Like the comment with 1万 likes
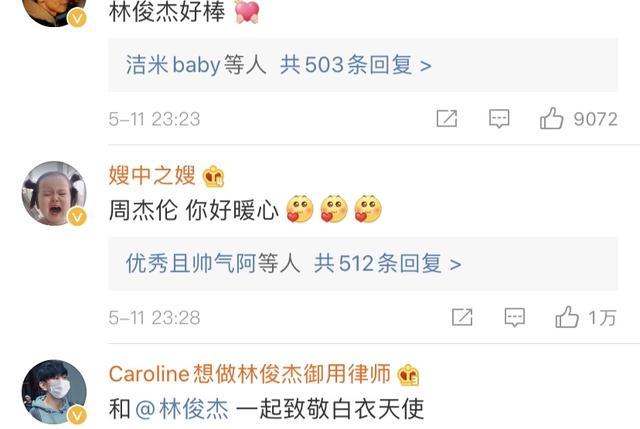The height and width of the screenshot is (429, 640). point(585,317)
